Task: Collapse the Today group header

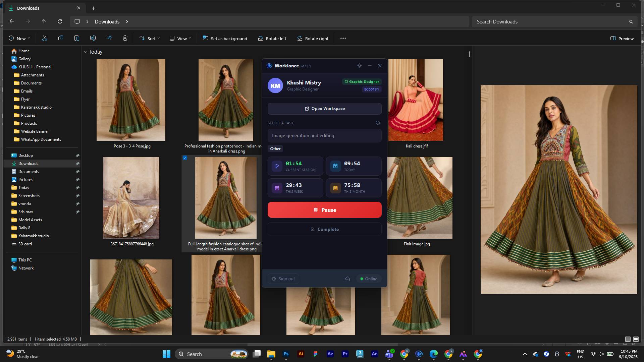Action: [x=86, y=52]
